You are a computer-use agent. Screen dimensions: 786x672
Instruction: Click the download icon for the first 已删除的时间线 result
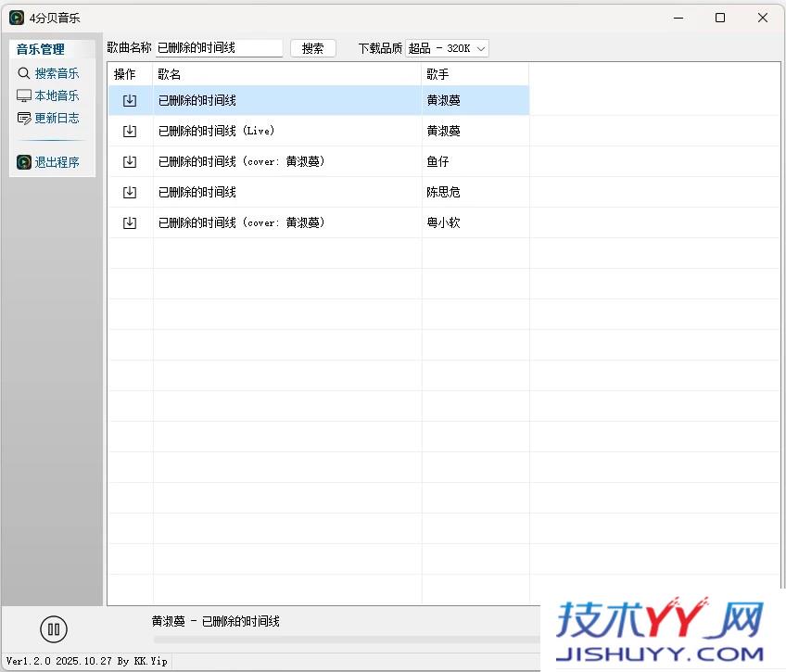tap(130, 100)
